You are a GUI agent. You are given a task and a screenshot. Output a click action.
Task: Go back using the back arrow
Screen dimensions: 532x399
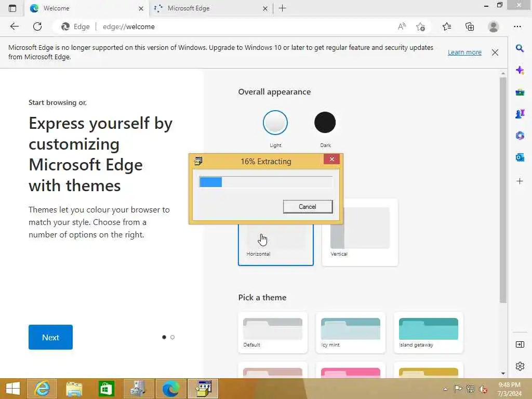14,26
